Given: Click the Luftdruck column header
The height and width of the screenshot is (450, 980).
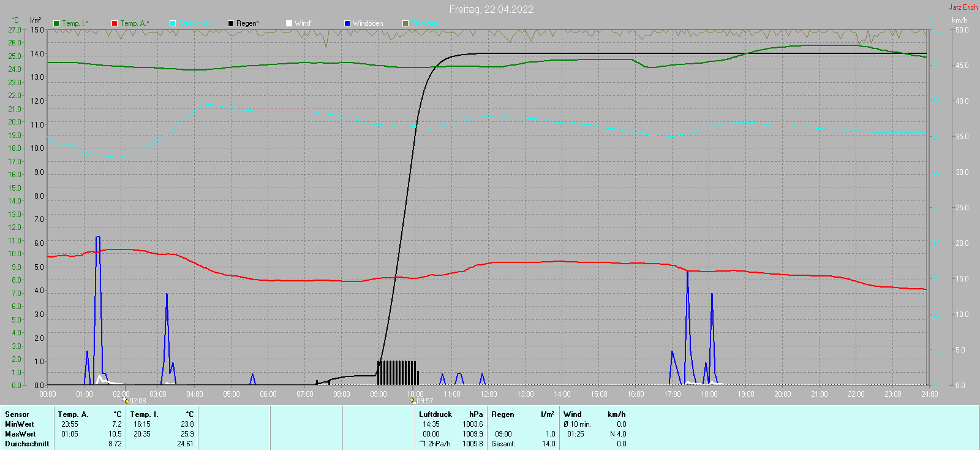Looking at the screenshot, I should coord(435,414).
